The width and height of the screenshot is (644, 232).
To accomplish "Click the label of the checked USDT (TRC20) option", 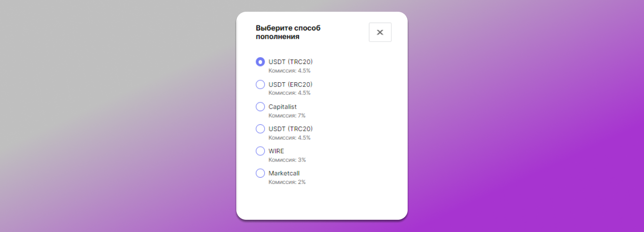I will 290,62.
